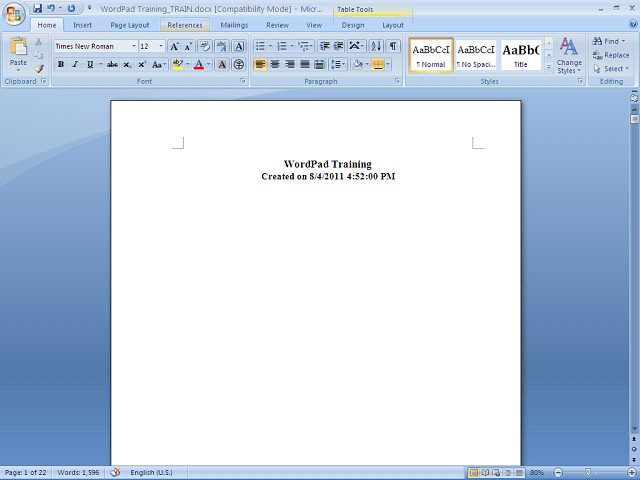Open the Review tab
The height and width of the screenshot is (480, 640).
pyautogui.click(x=278, y=25)
